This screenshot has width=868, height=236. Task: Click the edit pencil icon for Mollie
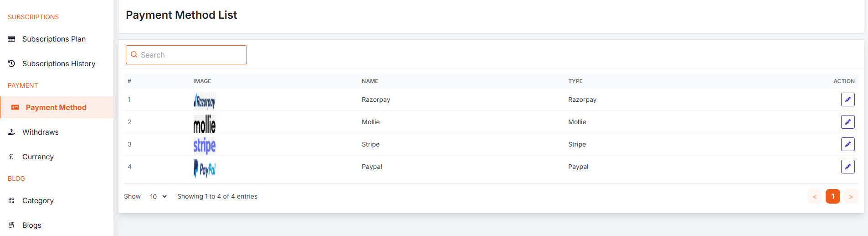pyautogui.click(x=847, y=122)
